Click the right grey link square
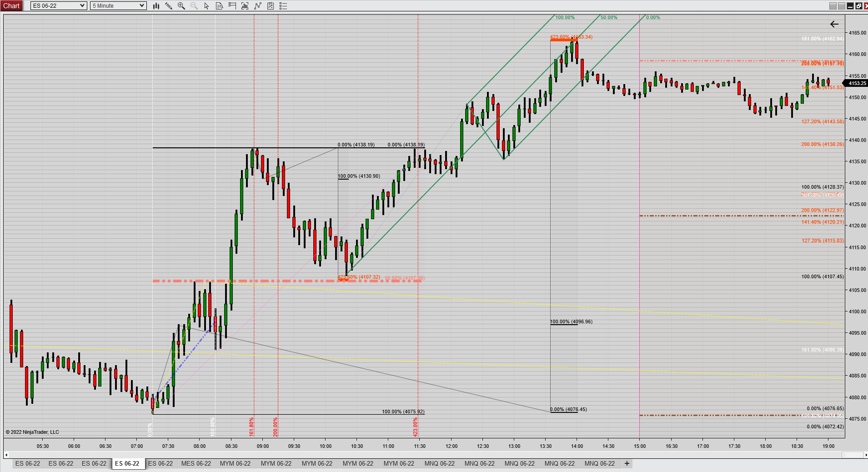This screenshot has height=472, width=868. 842,6
